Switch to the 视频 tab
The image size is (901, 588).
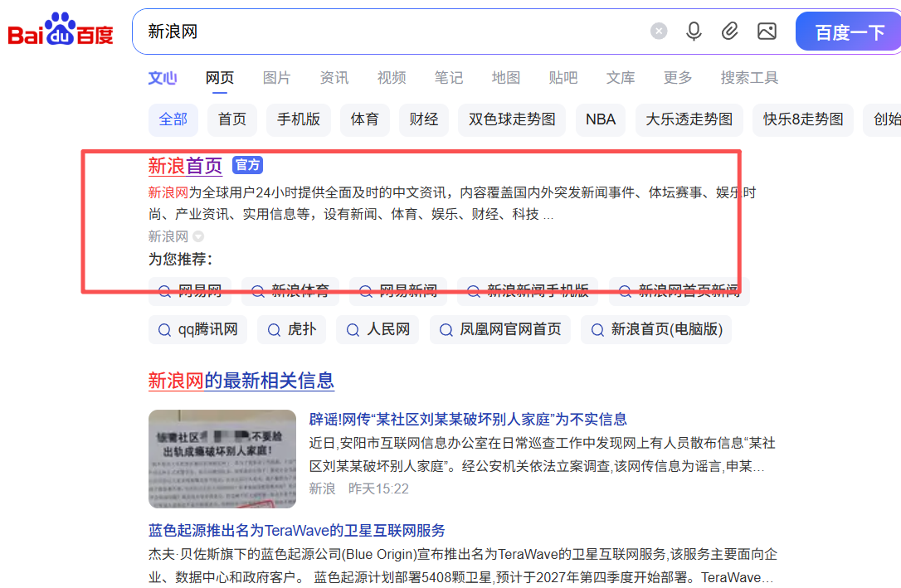pyautogui.click(x=392, y=78)
